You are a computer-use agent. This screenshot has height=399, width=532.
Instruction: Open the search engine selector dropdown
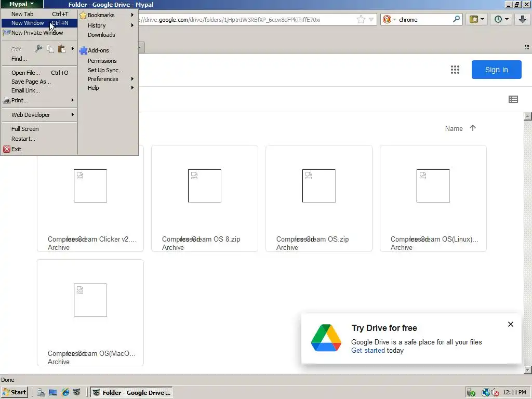click(389, 19)
